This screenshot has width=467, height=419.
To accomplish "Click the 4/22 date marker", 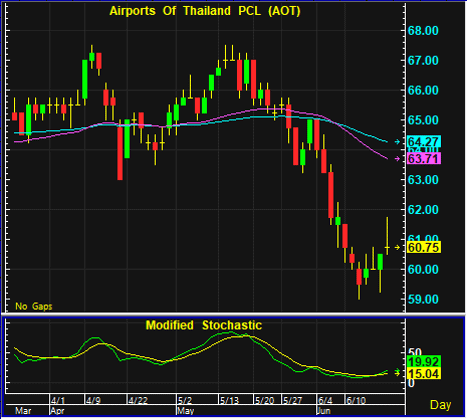I will click(x=138, y=400).
